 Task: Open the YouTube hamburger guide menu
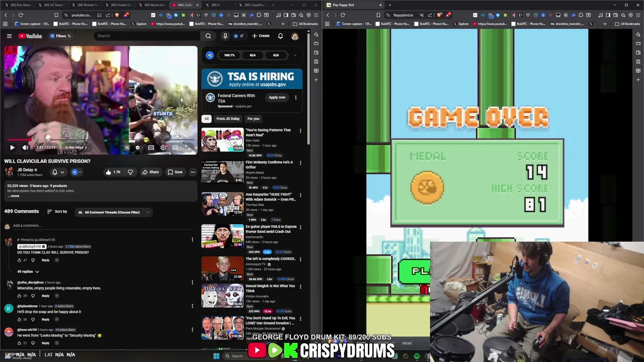click(x=9, y=36)
